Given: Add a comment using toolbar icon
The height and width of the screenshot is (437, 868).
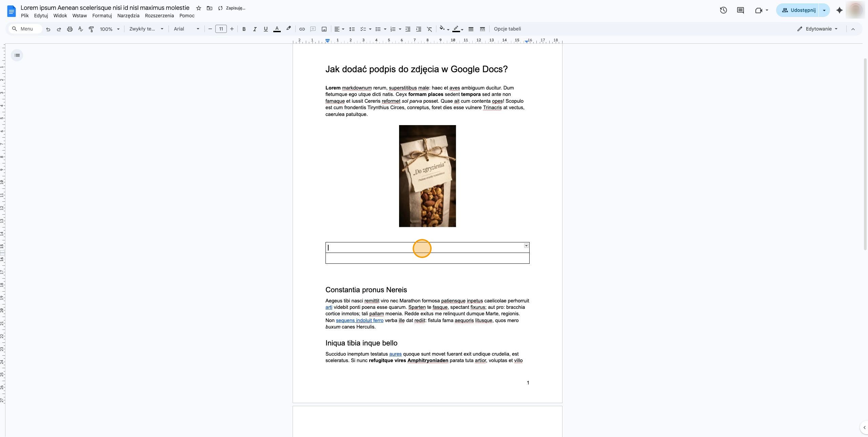Looking at the screenshot, I should click(x=313, y=29).
